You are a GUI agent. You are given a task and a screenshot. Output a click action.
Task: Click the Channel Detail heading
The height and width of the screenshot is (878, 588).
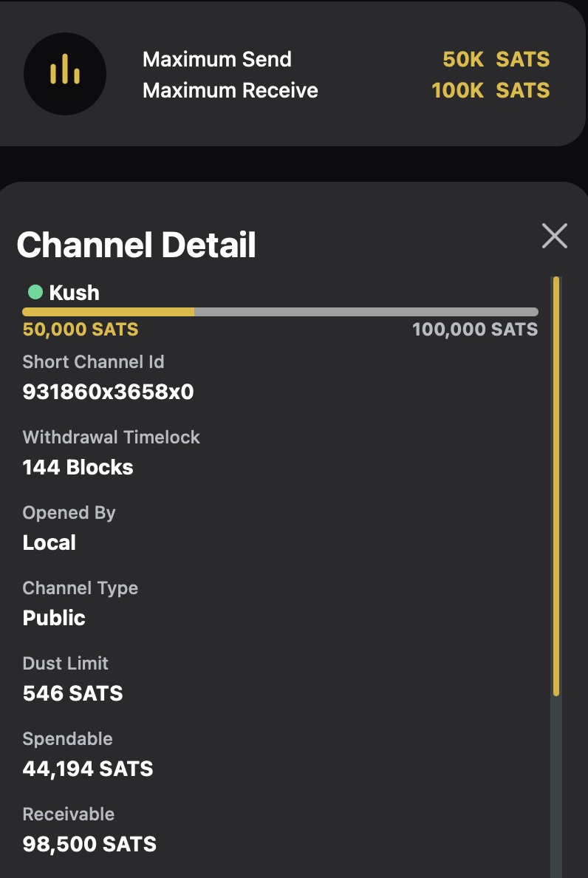click(x=136, y=245)
